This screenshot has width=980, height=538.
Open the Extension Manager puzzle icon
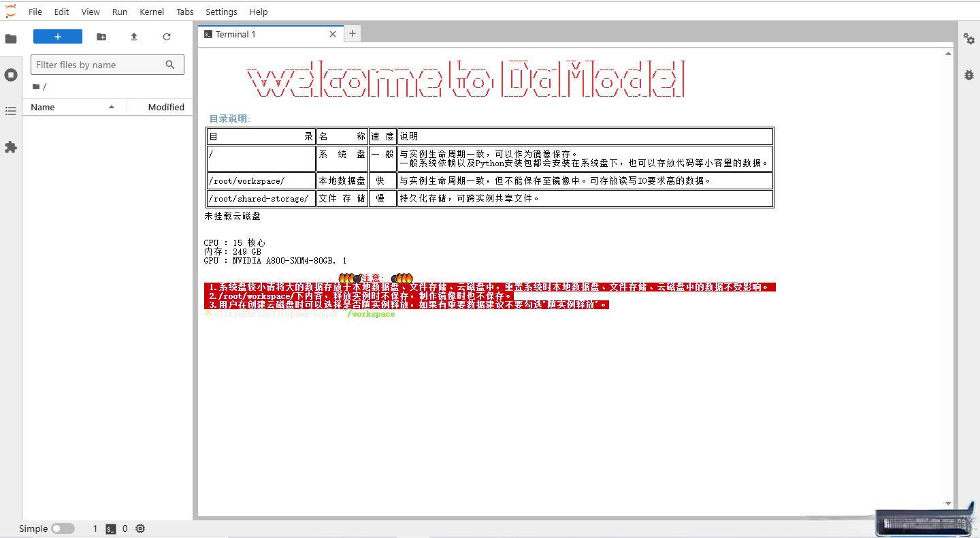[x=11, y=147]
